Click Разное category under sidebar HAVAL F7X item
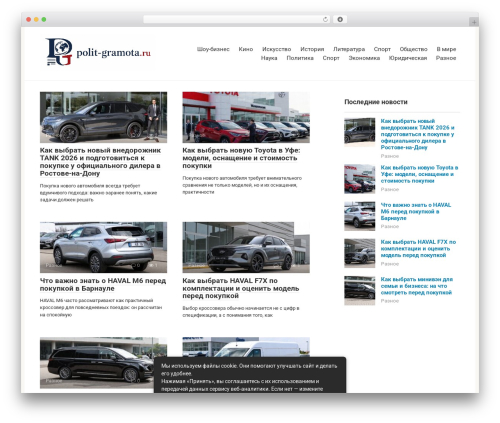The image size is (500, 423). tap(390, 264)
